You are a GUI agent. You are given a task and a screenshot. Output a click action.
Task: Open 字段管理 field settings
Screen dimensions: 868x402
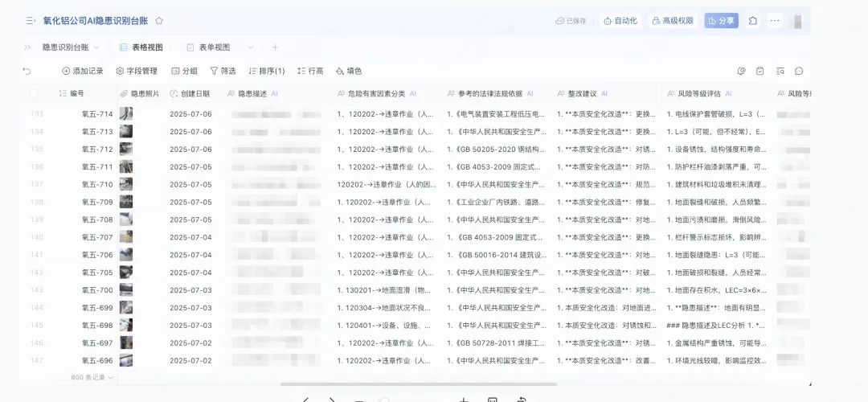[137, 71]
